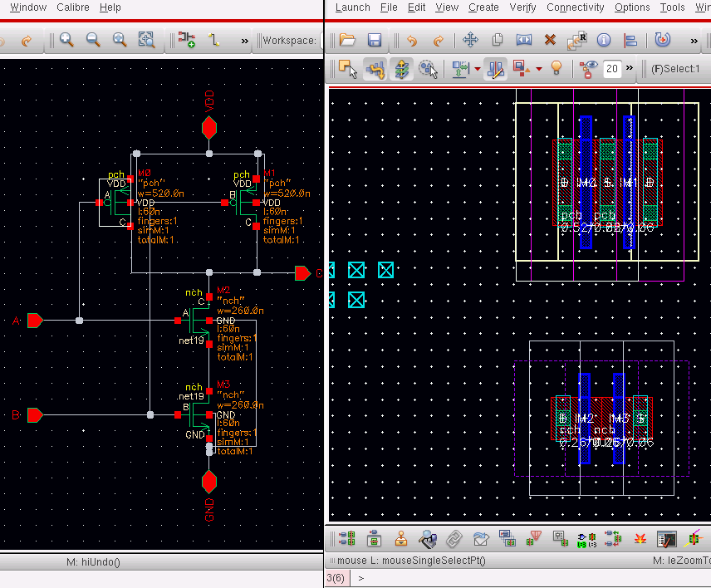The image size is (711, 588).
Task: Toggle the light bulb highlight icon
Action: (x=557, y=68)
